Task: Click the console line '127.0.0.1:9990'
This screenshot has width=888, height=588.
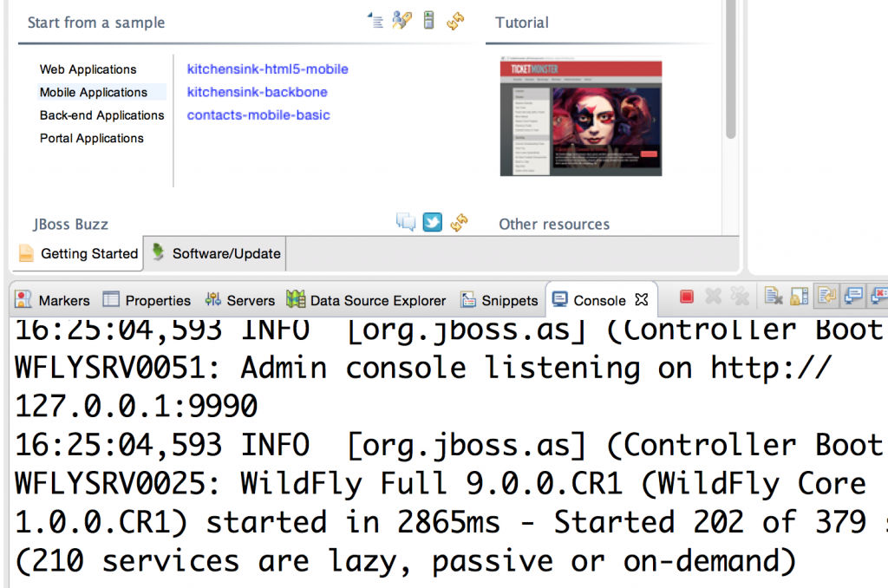Action: pyautogui.click(x=136, y=406)
